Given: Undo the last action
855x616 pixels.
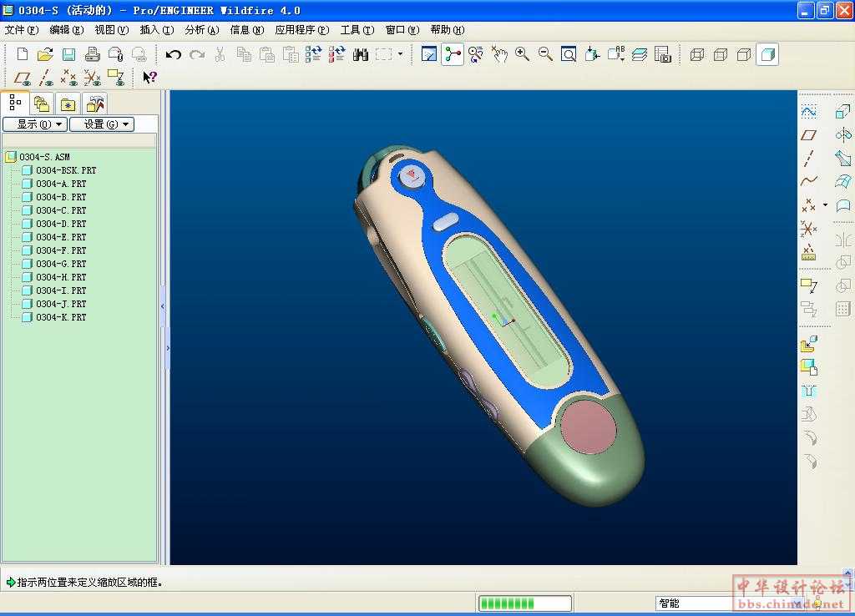Looking at the screenshot, I should (174, 54).
